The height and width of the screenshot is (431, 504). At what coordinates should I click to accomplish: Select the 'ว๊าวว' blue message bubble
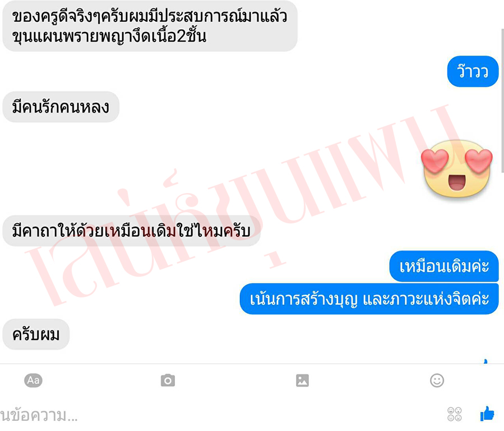click(473, 71)
